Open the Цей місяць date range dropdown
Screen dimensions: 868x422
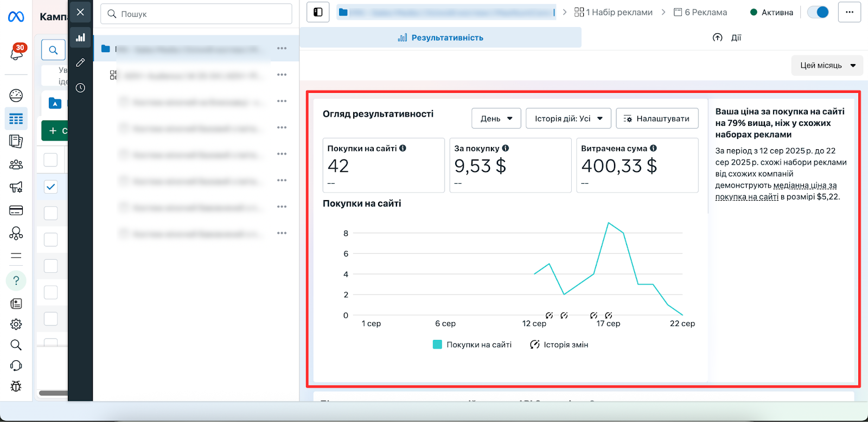[827, 66]
